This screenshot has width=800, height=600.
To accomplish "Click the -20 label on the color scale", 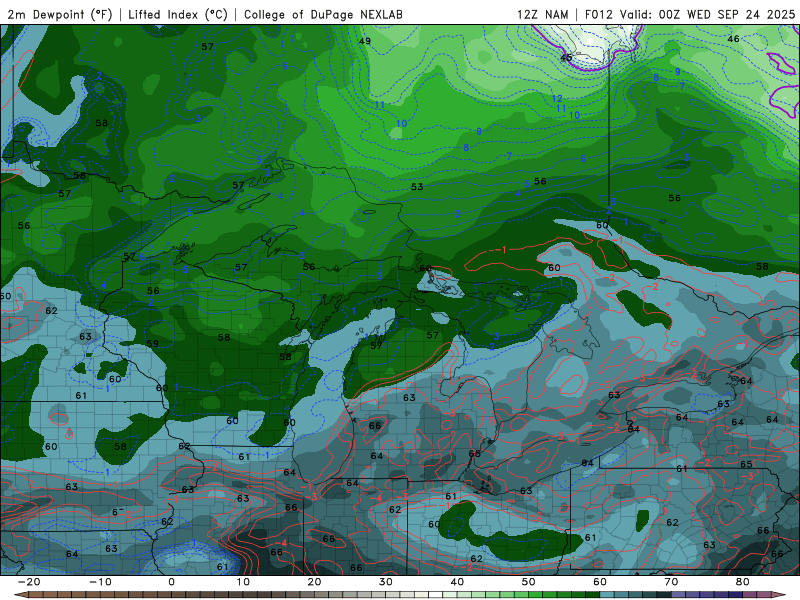I will [29, 582].
